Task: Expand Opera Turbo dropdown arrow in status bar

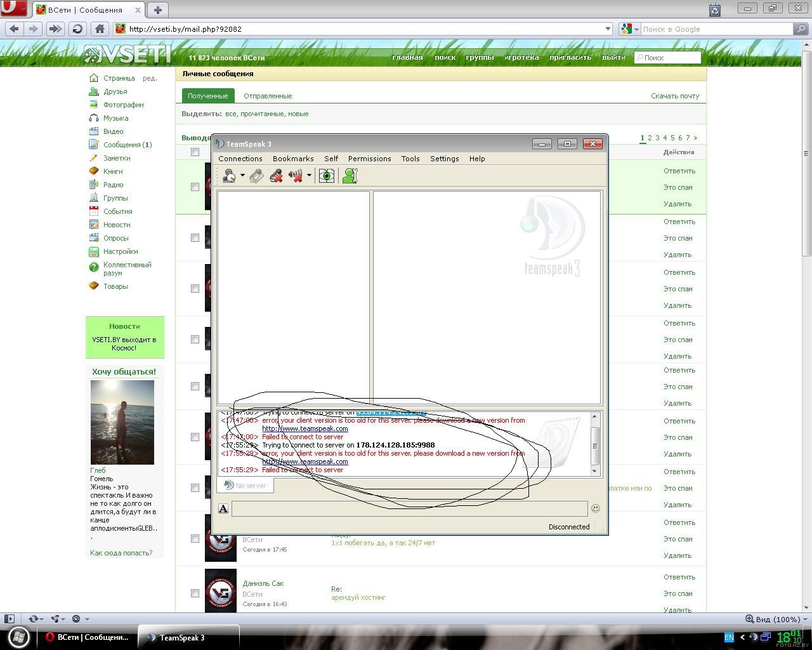Action: click(x=86, y=620)
